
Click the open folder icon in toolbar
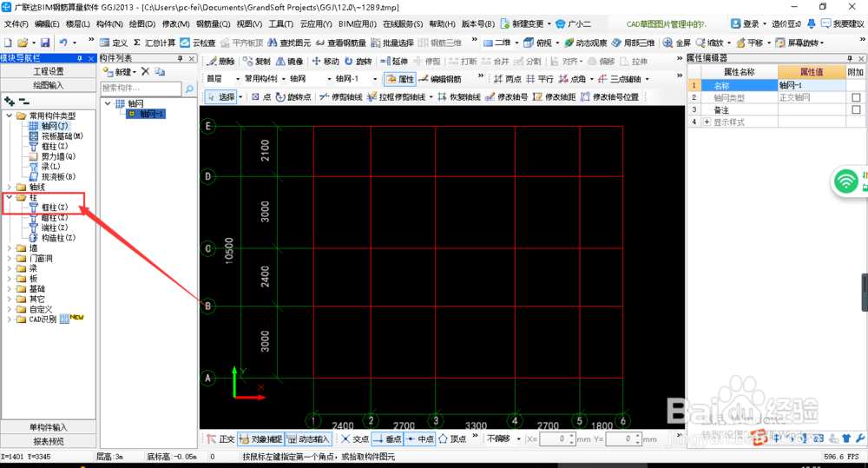(23, 43)
